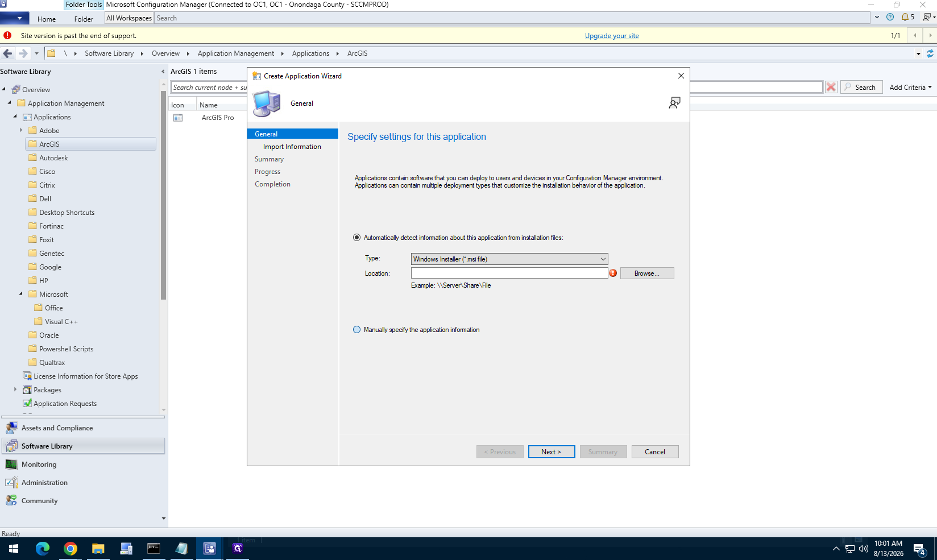Select the Manually specify the application information option
937x560 pixels.
356,330
